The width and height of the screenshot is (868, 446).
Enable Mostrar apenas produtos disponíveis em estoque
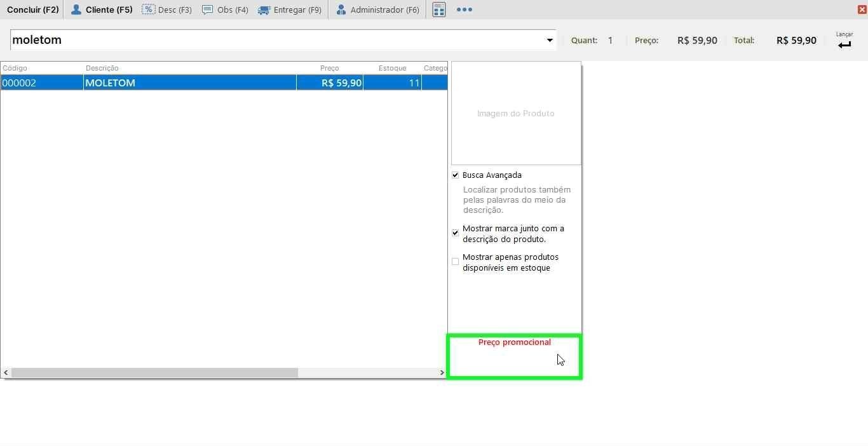tap(455, 262)
